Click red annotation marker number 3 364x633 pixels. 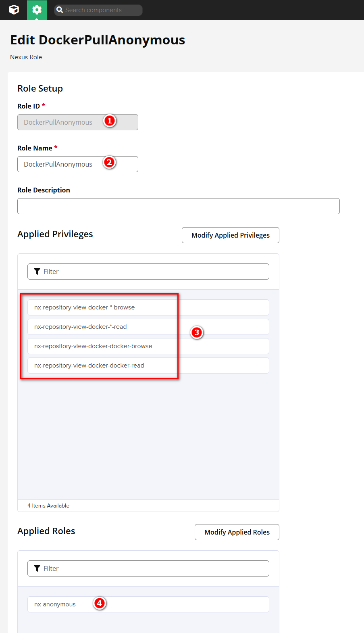tap(197, 332)
